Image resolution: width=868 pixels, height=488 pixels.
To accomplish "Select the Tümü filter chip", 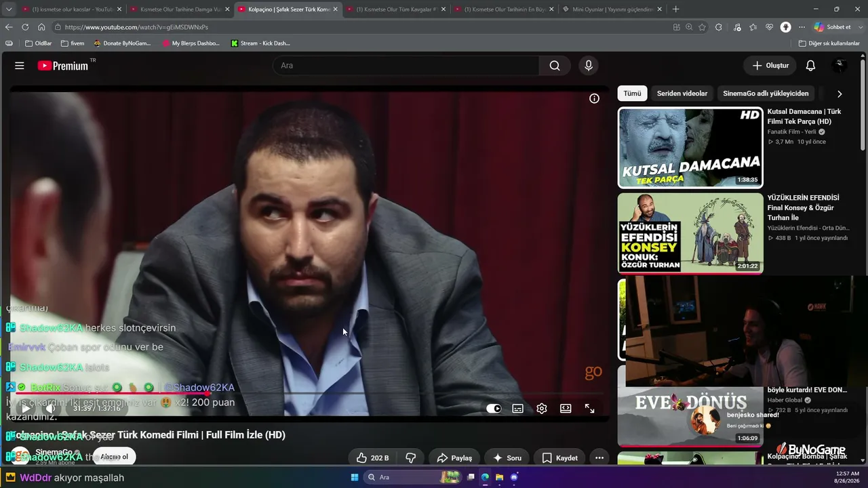I will point(632,94).
